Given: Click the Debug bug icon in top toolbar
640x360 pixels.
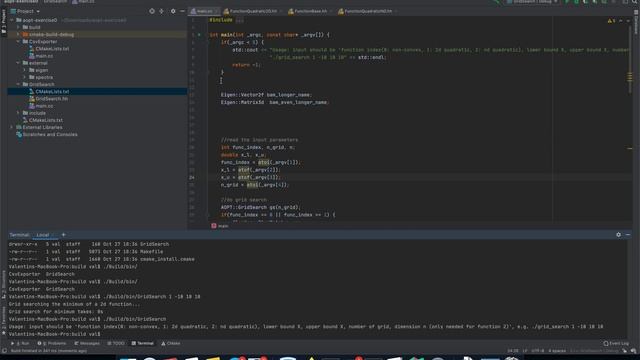Looking at the screenshot, I should click(x=576, y=2).
